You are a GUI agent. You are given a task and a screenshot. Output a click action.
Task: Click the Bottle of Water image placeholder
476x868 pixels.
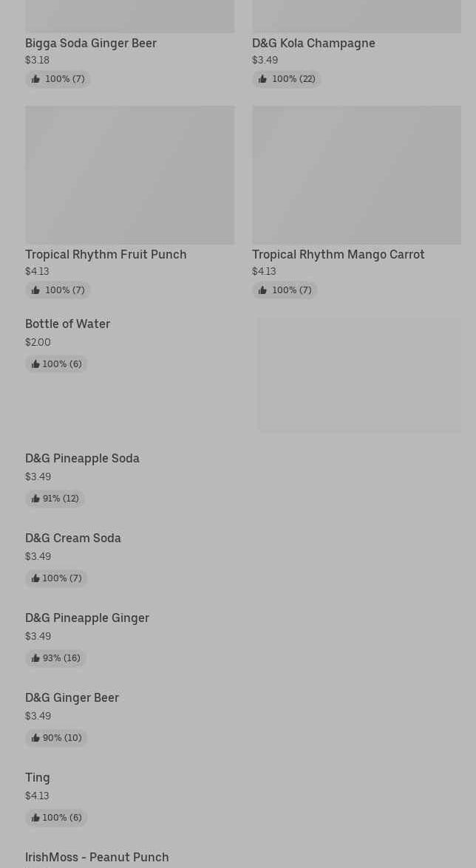pyautogui.click(x=359, y=375)
